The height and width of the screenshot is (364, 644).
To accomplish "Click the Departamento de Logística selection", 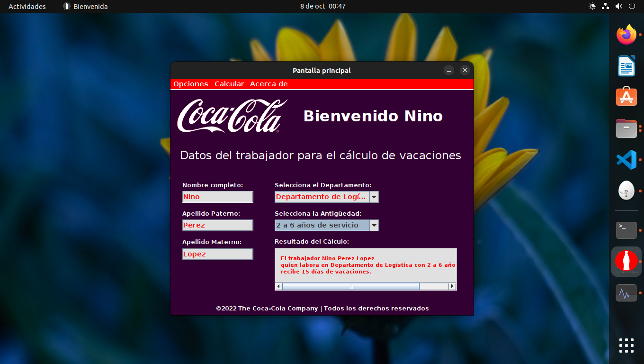I will point(322,197).
